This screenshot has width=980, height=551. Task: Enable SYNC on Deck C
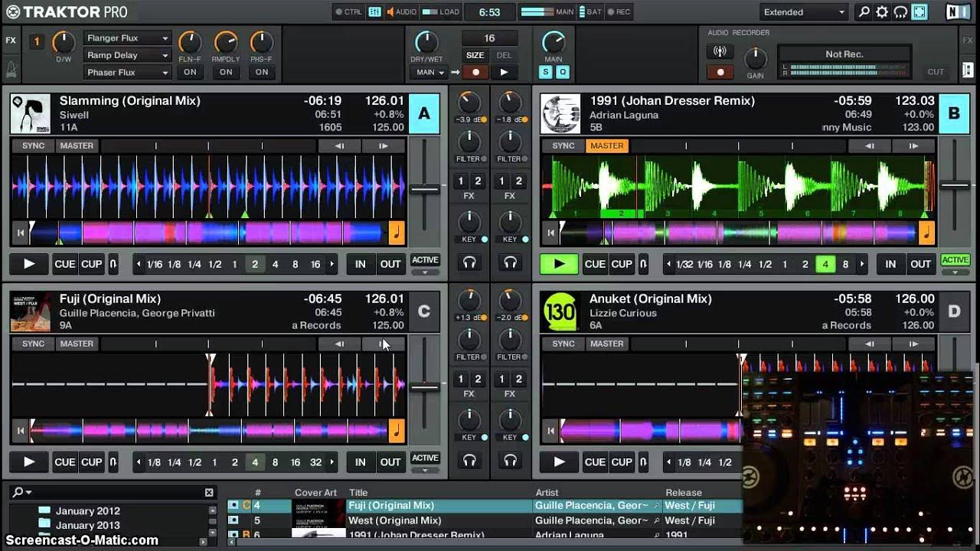[33, 344]
